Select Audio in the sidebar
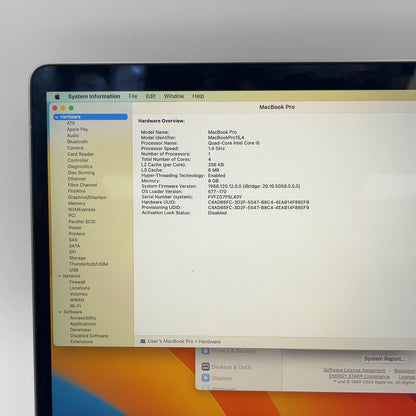Screen dimensions: 416x416 point(73,135)
